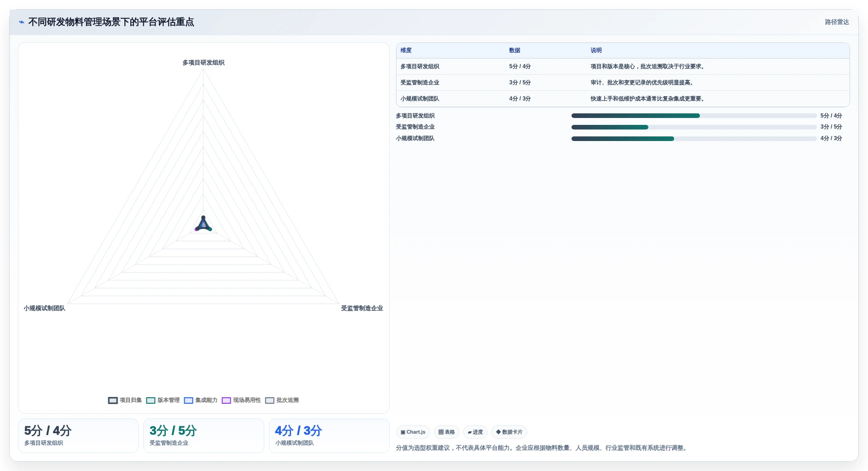Toggle the 批次追溯 legend swatch

269,400
